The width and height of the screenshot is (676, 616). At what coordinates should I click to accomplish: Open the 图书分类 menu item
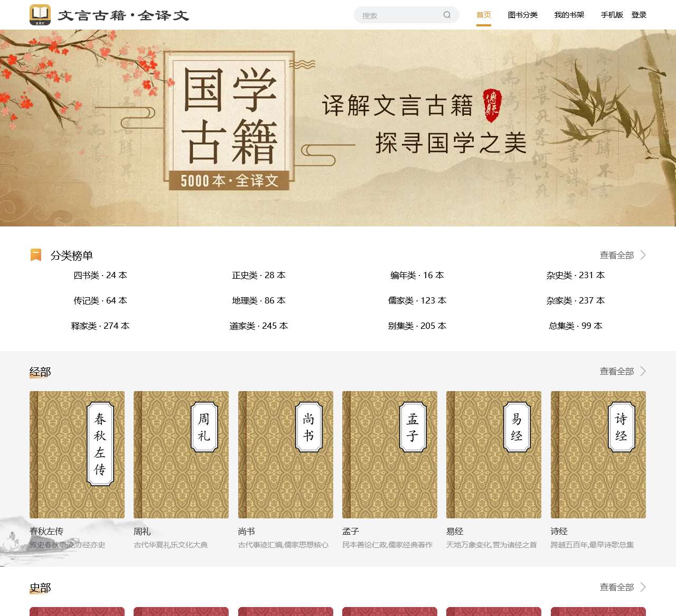click(x=523, y=15)
